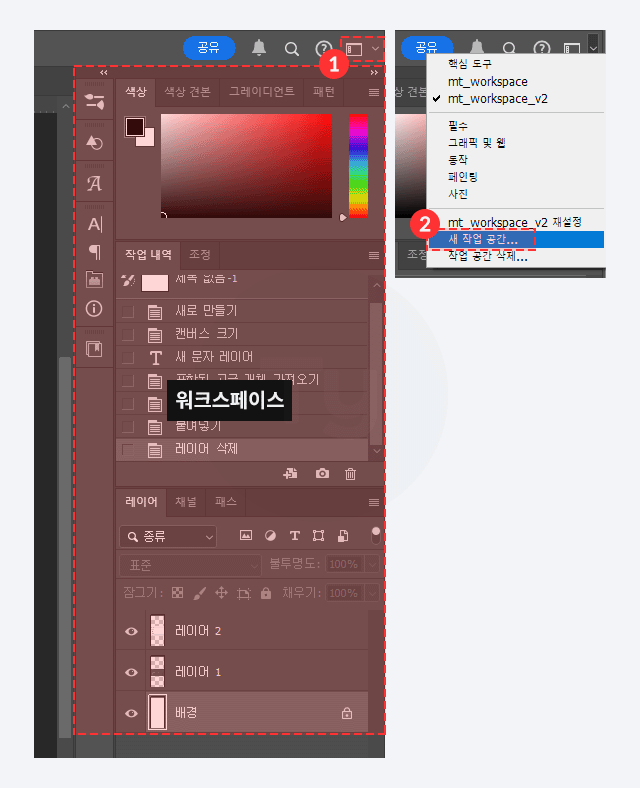
Task: Choose 새 작업 공간... in right window menu
Action: [x=515, y=240]
